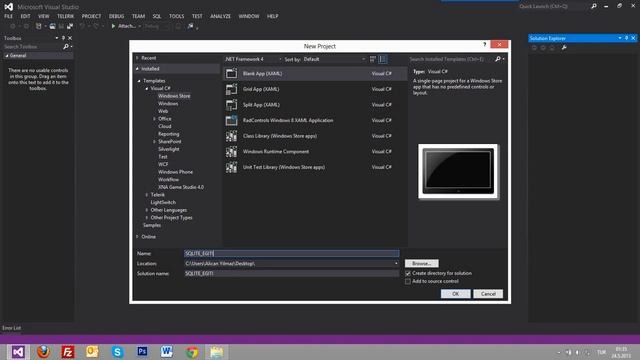The height and width of the screenshot is (360, 640).
Task: Open Solution Explorer properties wrench icon
Action: [x=564, y=48]
